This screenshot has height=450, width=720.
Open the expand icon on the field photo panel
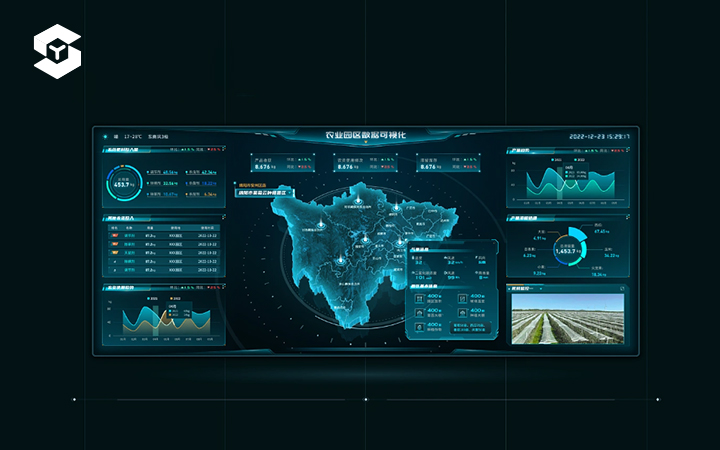(x=621, y=287)
